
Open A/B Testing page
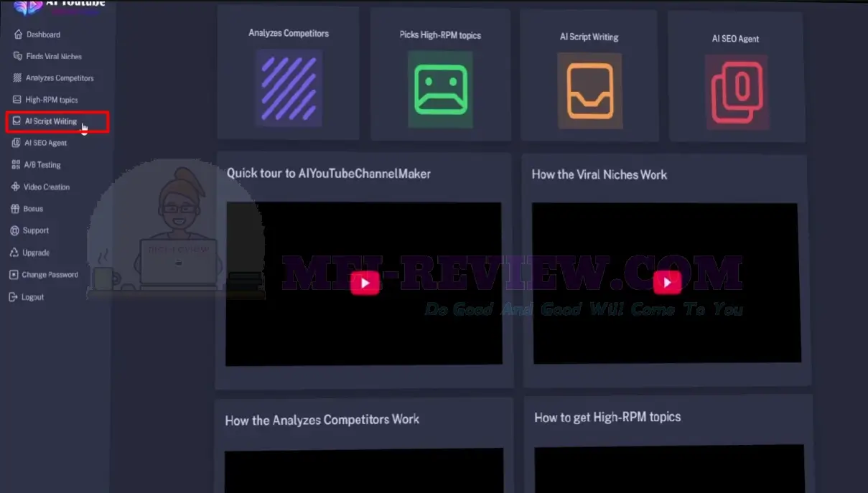tap(42, 164)
